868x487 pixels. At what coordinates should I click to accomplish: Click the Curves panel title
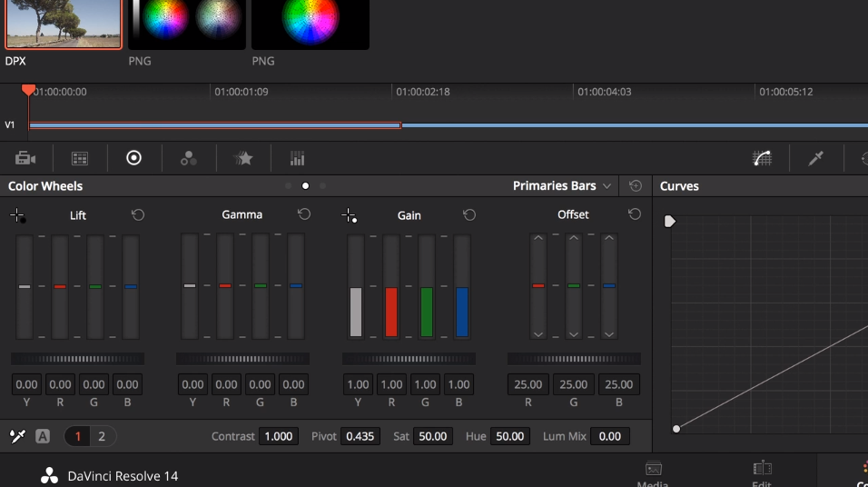pos(679,186)
